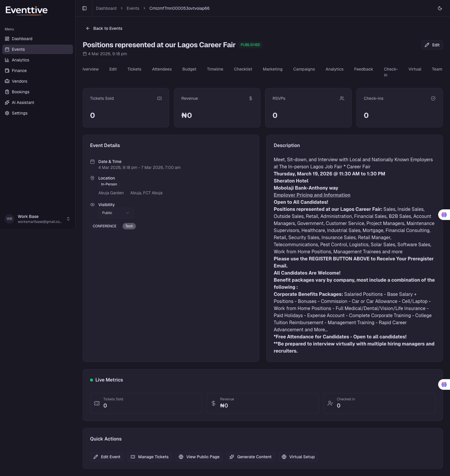Click the Finance sidebar item
The height and width of the screenshot is (476, 450).
(x=19, y=71)
